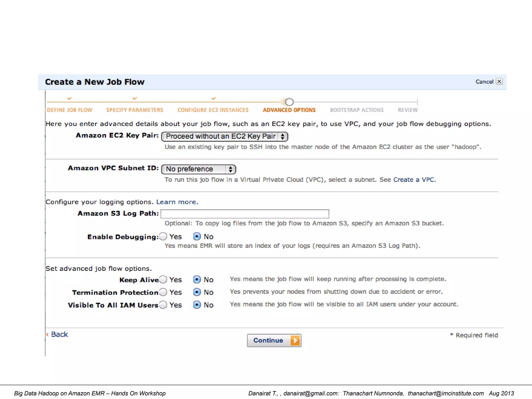
Task: Click the Amazon S3 Log Path field
Action: coord(245,214)
